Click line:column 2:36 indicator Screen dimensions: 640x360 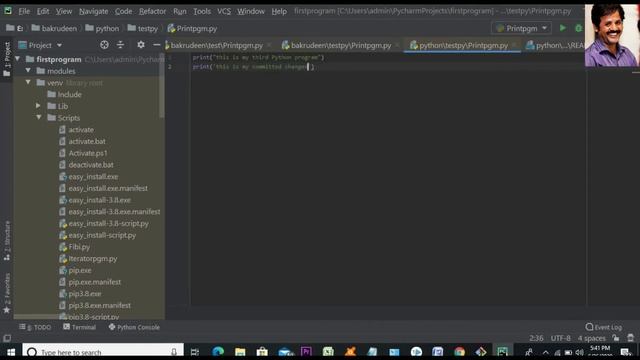(x=536, y=338)
